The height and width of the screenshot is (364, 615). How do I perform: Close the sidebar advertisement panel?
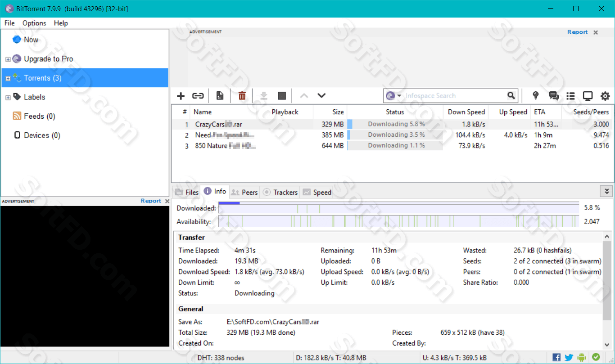pyautogui.click(x=167, y=201)
